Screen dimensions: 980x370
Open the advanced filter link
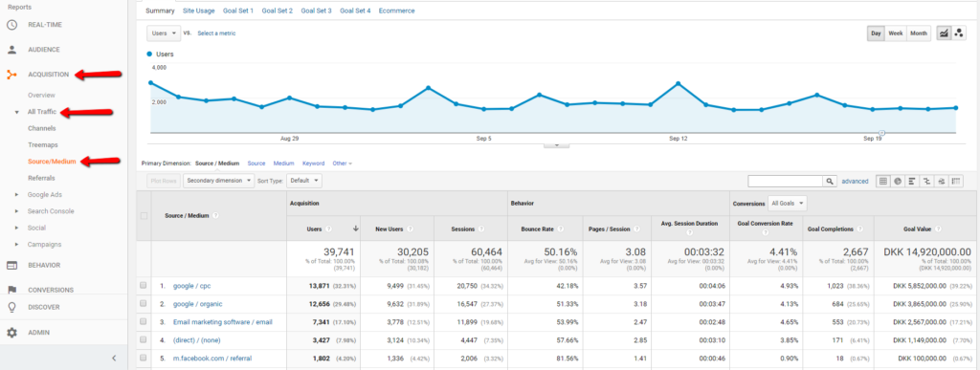[x=855, y=181]
